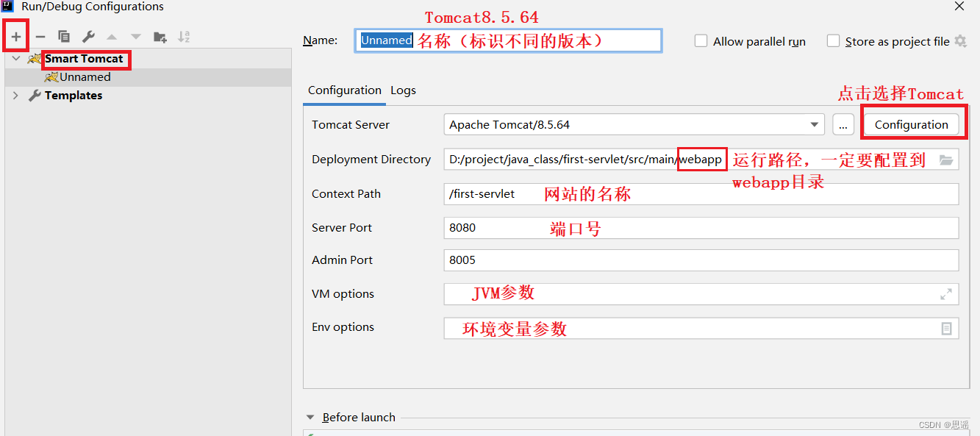Click the Before launch heading text
This screenshot has width=980, height=436.
(359, 418)
